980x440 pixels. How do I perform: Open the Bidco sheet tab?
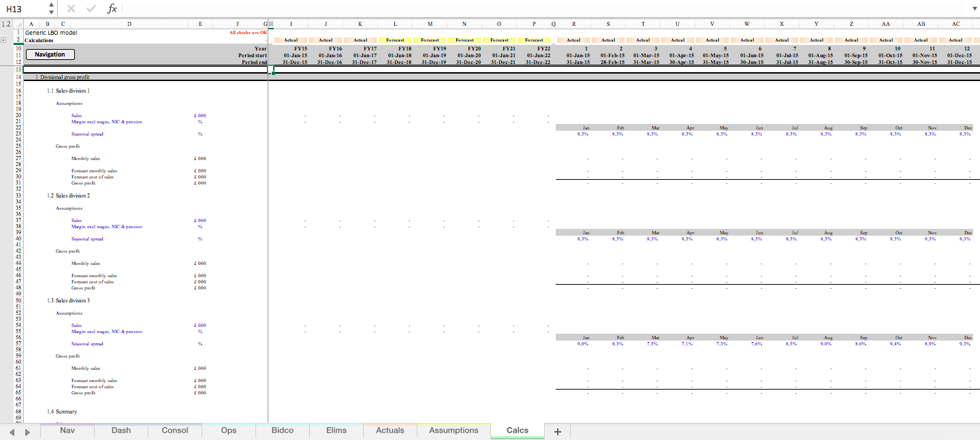pyautogui.click(x=281, y=430)
